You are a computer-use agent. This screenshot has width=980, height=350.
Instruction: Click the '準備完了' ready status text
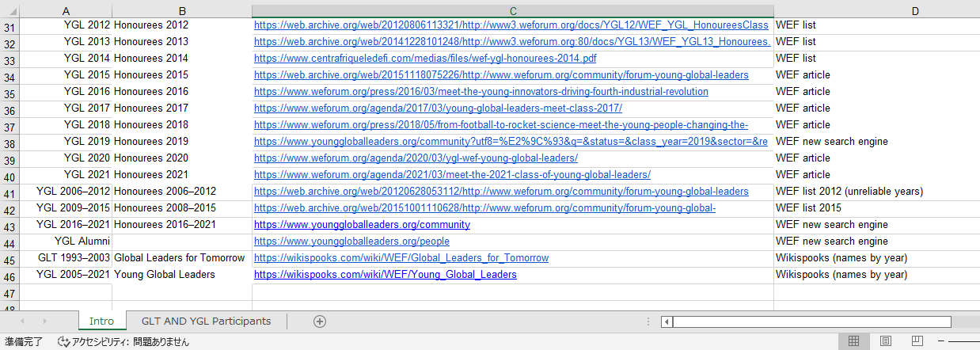[x=22, y=342]
